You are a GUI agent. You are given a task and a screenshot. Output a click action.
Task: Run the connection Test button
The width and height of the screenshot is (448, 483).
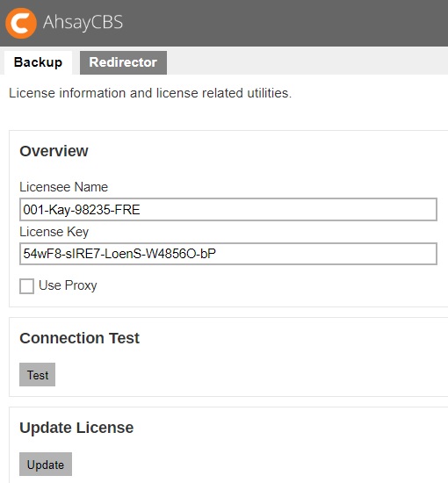coord(37,375)
